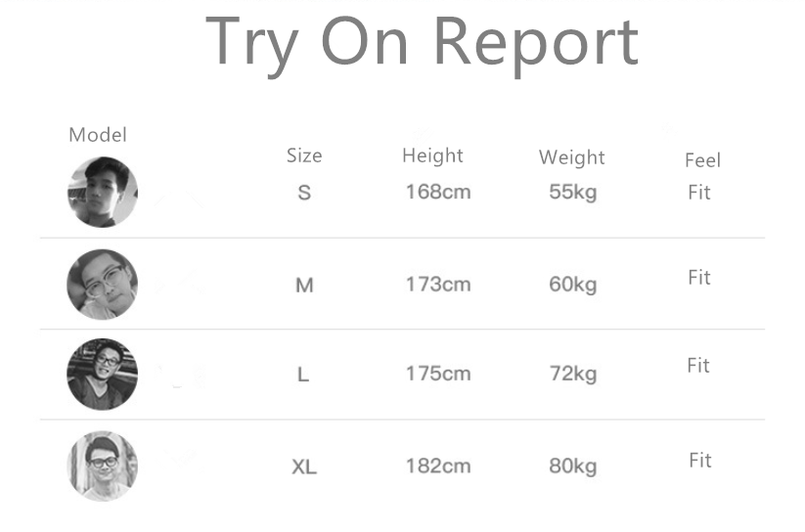Open the size M model's avatar
Viewport: 805px width, 532px height.
click(102, 285)
